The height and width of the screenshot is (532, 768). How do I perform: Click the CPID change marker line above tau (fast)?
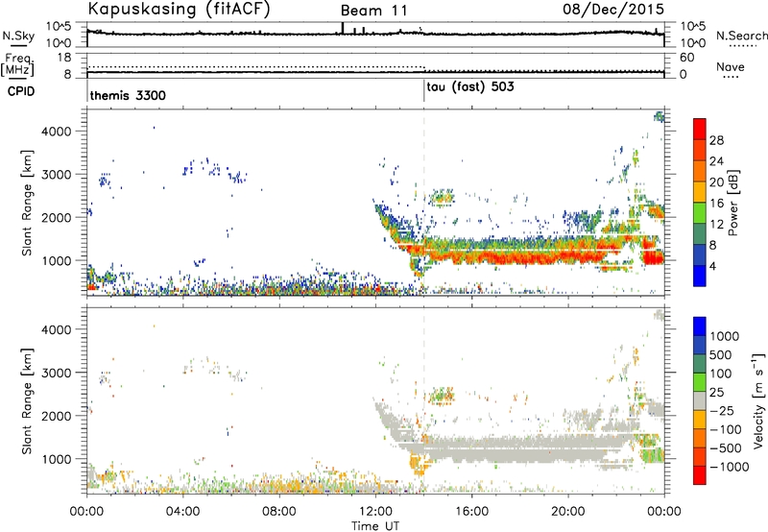pos(423,91)
